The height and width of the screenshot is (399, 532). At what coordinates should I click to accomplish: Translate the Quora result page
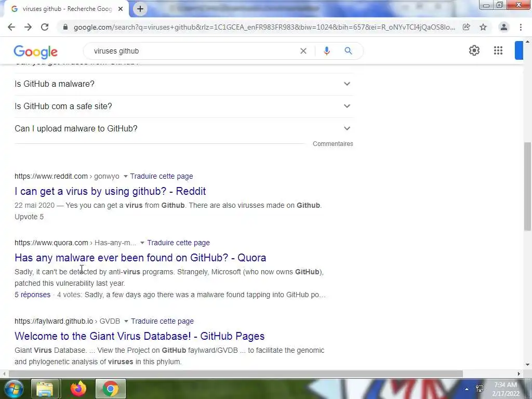click(179, 243)
